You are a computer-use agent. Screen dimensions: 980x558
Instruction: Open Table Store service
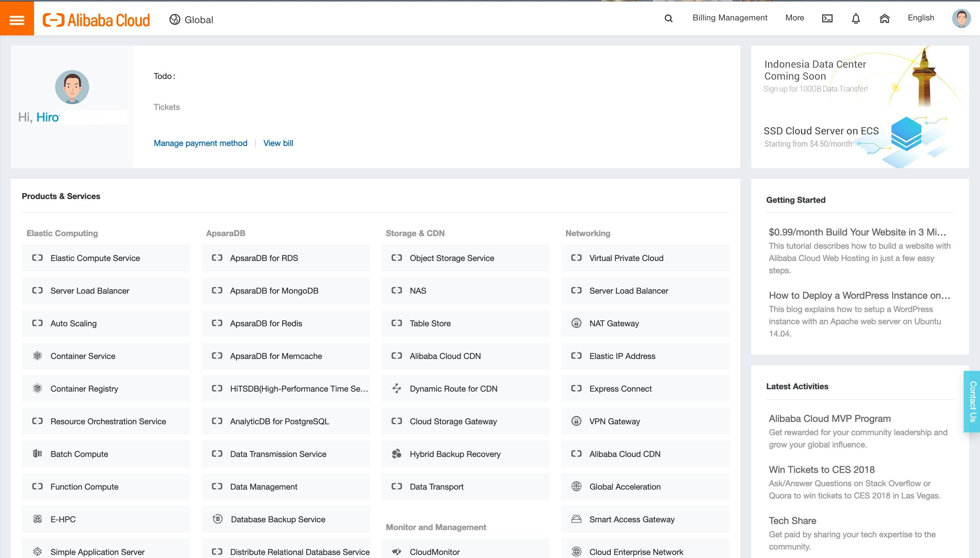tap(465, 323)
